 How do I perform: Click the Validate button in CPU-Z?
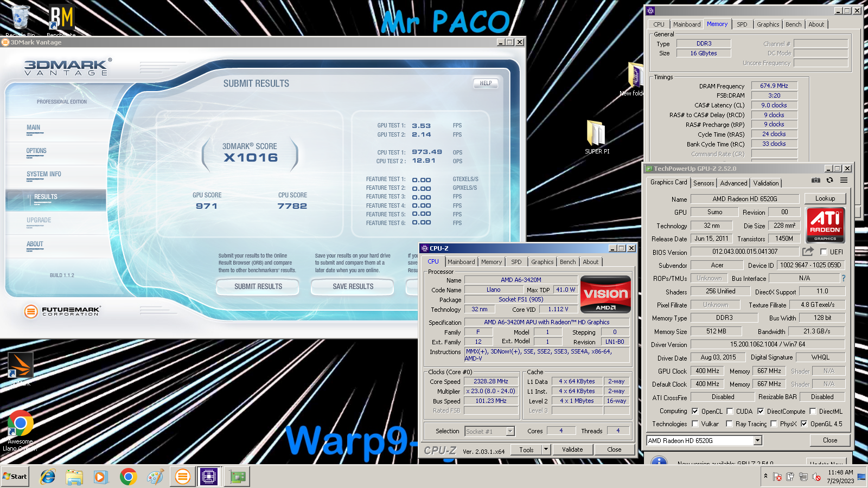tap(572, 450)
